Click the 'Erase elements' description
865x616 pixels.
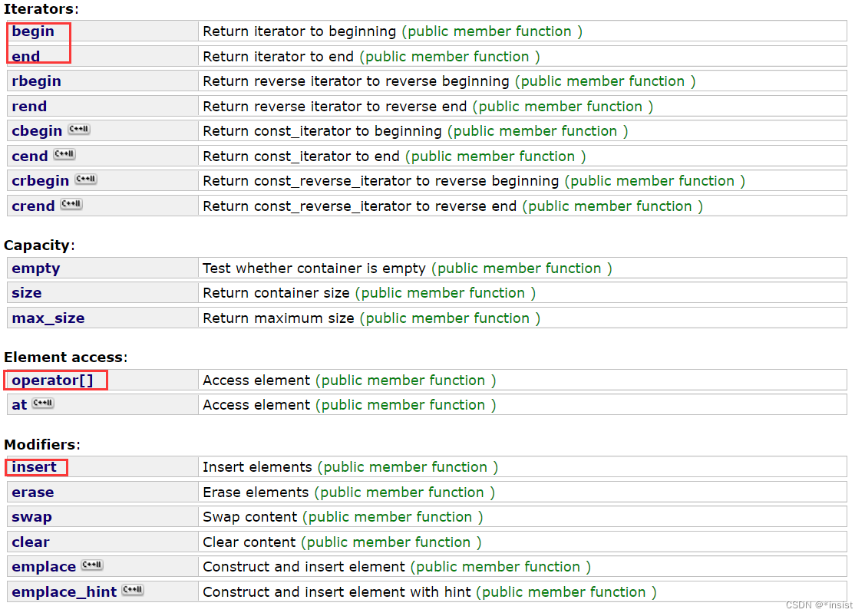[256, 492]
